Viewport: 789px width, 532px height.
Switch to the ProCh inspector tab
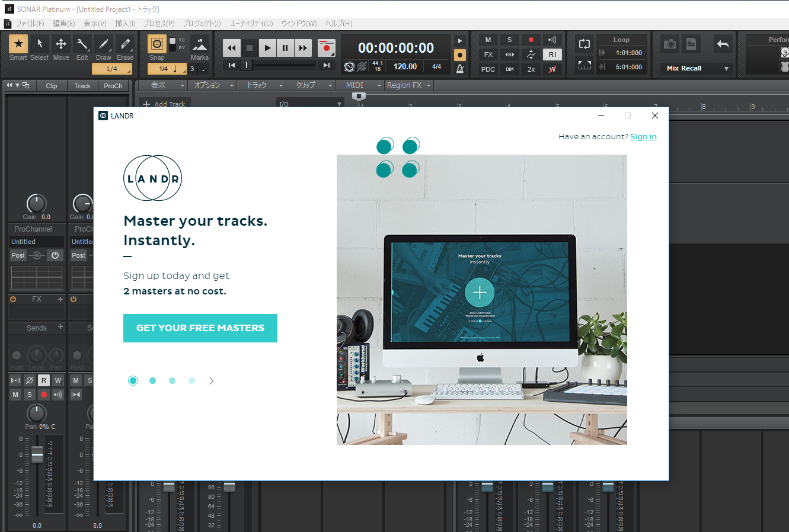click(x=113, y=86)
